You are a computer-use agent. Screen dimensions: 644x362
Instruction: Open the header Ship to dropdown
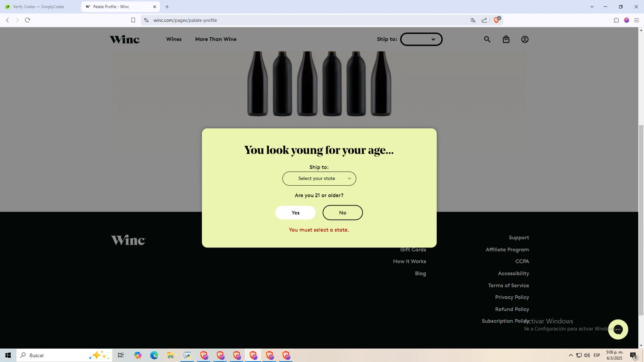click(421, 39)
